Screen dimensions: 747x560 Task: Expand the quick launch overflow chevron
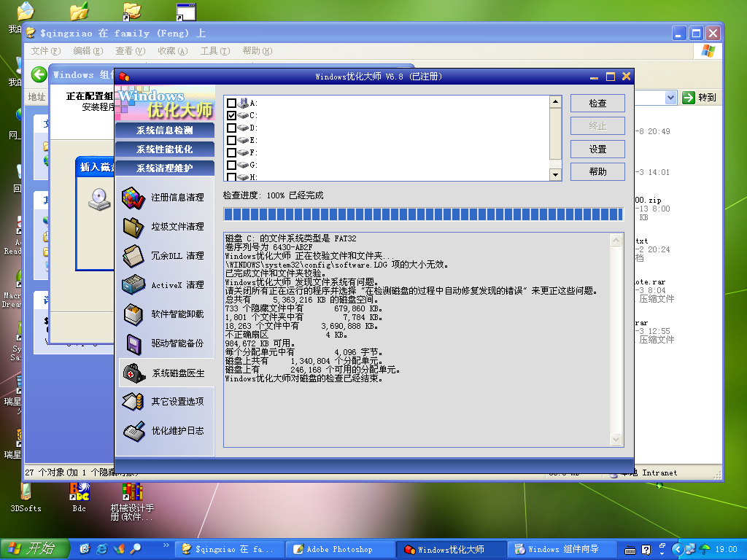(x=166, y=545)
